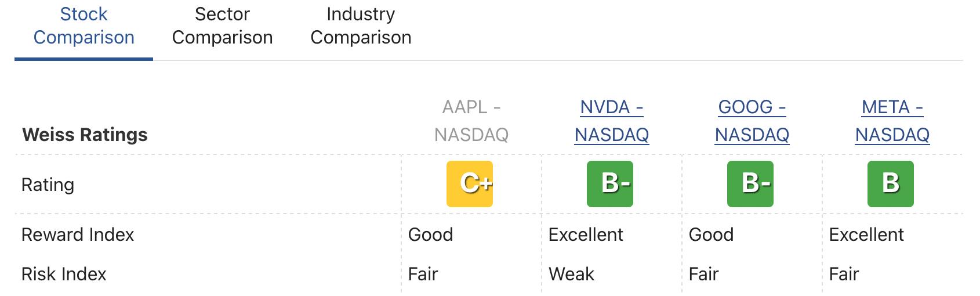Click the Risk Index row label
The width and height of the screenshot is (980, 296).
64,274
